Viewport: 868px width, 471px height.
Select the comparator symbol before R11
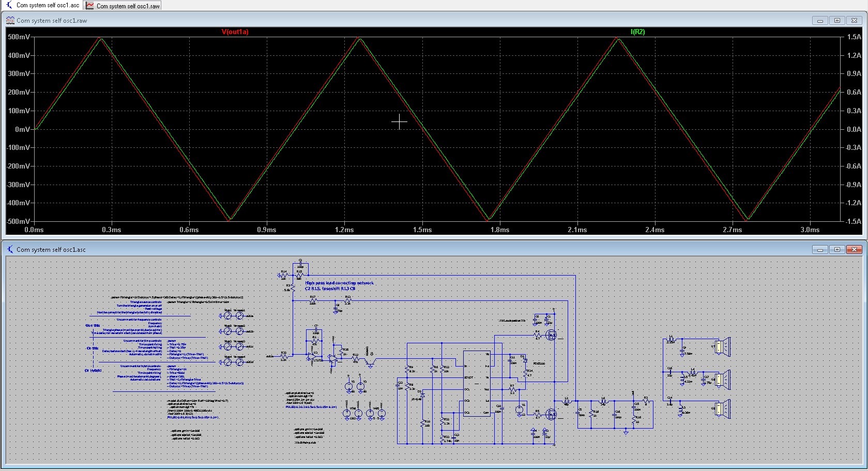[333, 358]
